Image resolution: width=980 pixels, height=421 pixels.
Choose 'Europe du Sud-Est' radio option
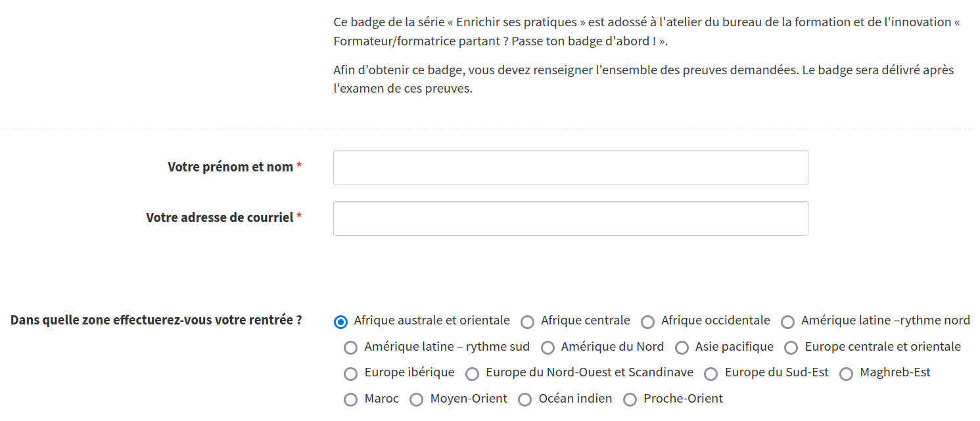click(711, 374)
